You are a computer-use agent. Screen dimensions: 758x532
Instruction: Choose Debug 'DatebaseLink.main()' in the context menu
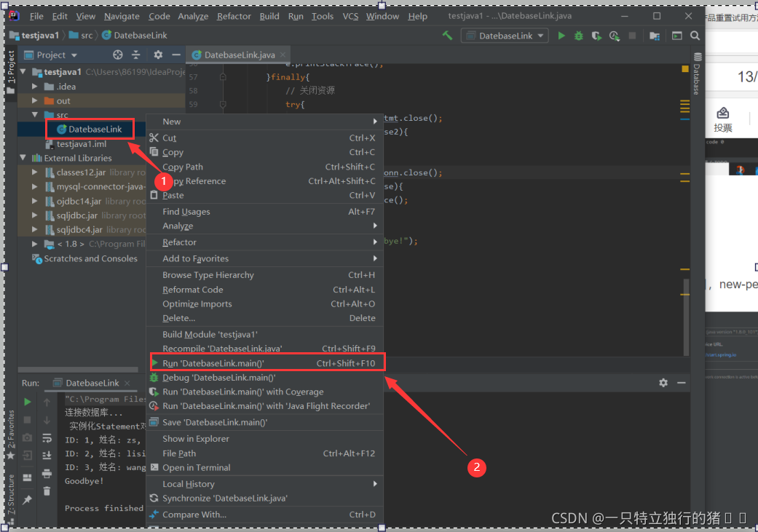[x=265, y=378]
